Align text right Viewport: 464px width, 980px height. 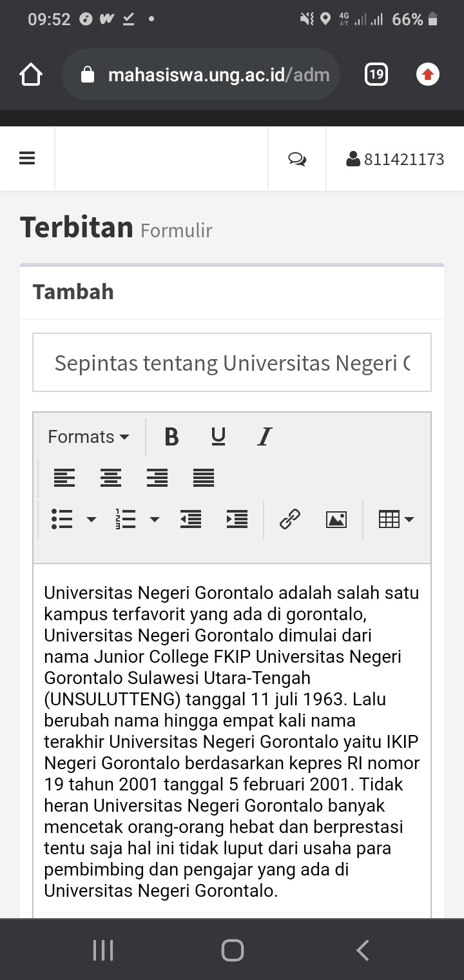pyautogui.click(x=157, y=478)
